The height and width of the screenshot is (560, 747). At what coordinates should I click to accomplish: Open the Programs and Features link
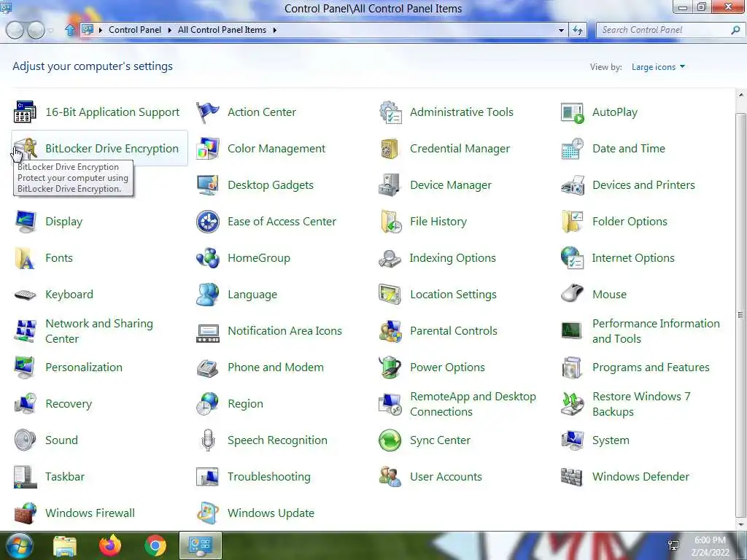(651, 367)
